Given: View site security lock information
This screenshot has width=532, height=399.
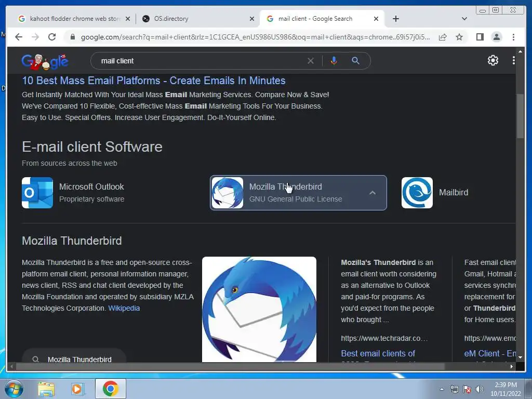Looking at the screenshot, I should click(73, 37).
